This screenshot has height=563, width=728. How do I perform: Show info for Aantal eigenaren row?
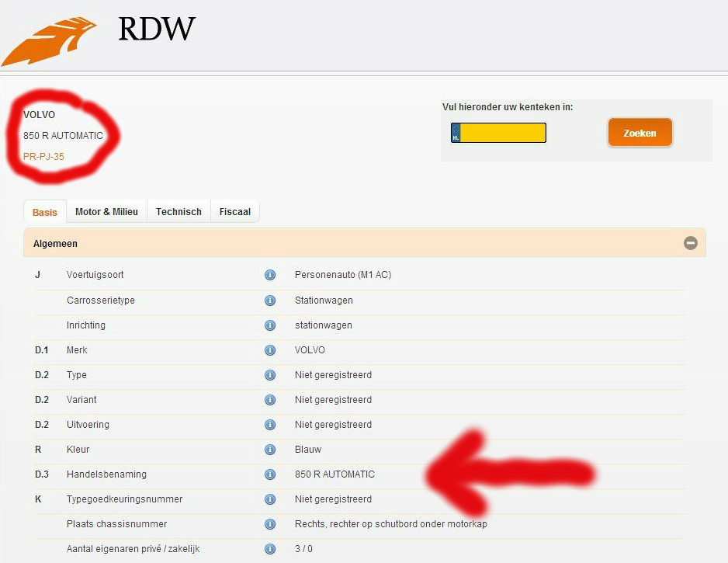pos(270,549)
